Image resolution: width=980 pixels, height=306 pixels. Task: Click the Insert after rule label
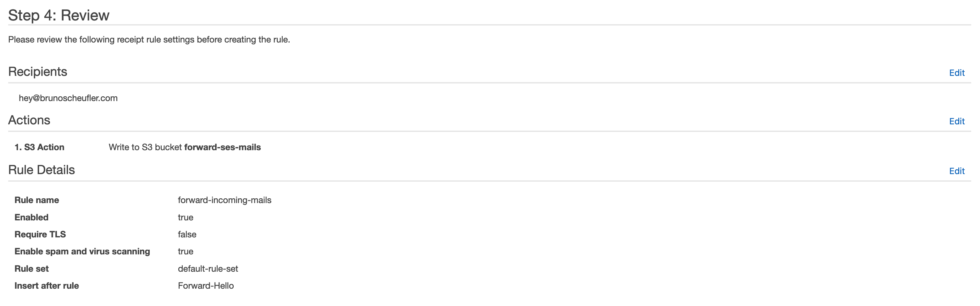[x=47, y=286]
